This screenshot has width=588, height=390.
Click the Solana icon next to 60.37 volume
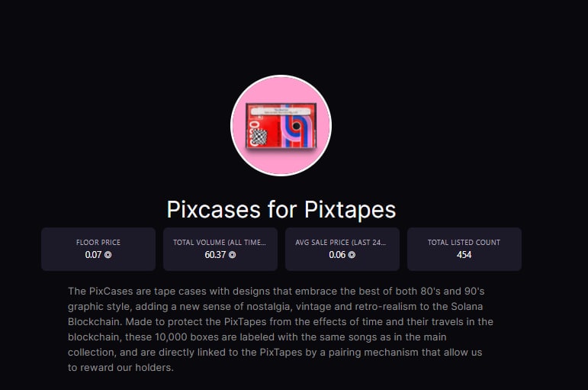(232, 255)
